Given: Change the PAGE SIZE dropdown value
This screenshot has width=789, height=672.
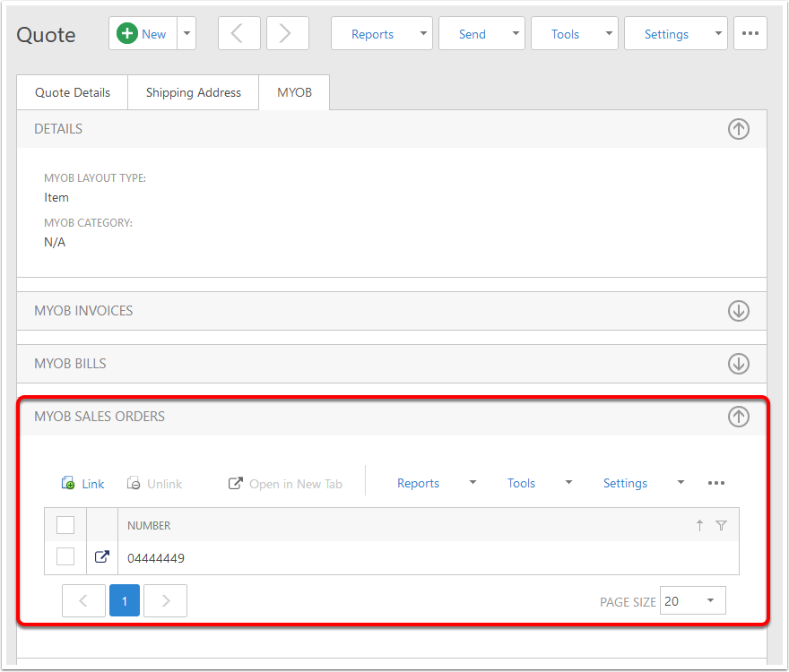Looking at the screenshot, I should [x=692, y=600].
